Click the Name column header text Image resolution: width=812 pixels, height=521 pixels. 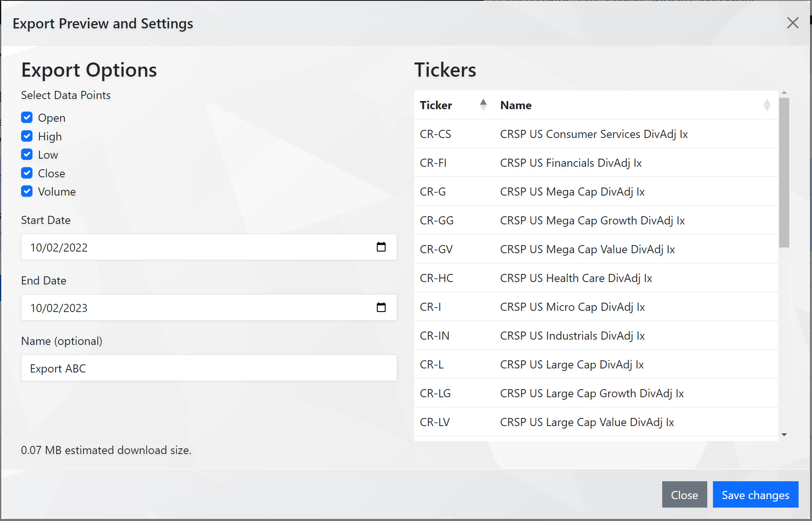click(516, 105)
